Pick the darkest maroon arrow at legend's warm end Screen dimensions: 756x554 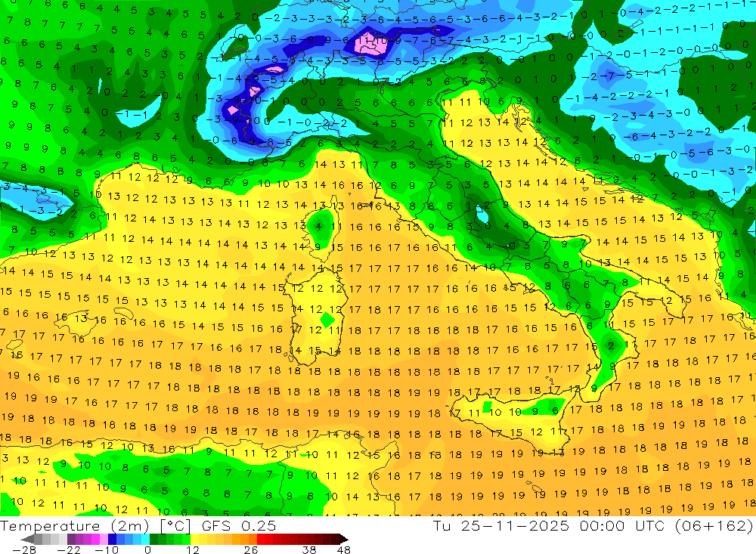[343, 539]
